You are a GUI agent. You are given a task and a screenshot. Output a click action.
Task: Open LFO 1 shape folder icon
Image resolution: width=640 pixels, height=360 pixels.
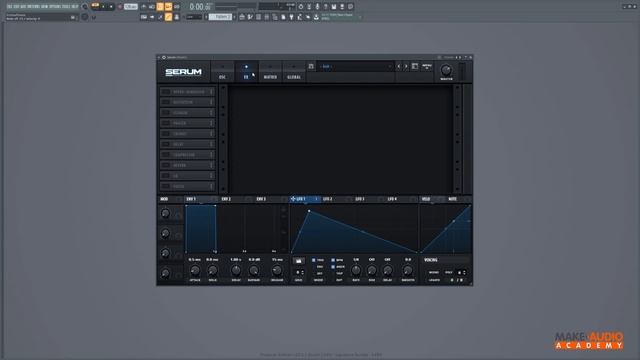(x=298, y=260)
